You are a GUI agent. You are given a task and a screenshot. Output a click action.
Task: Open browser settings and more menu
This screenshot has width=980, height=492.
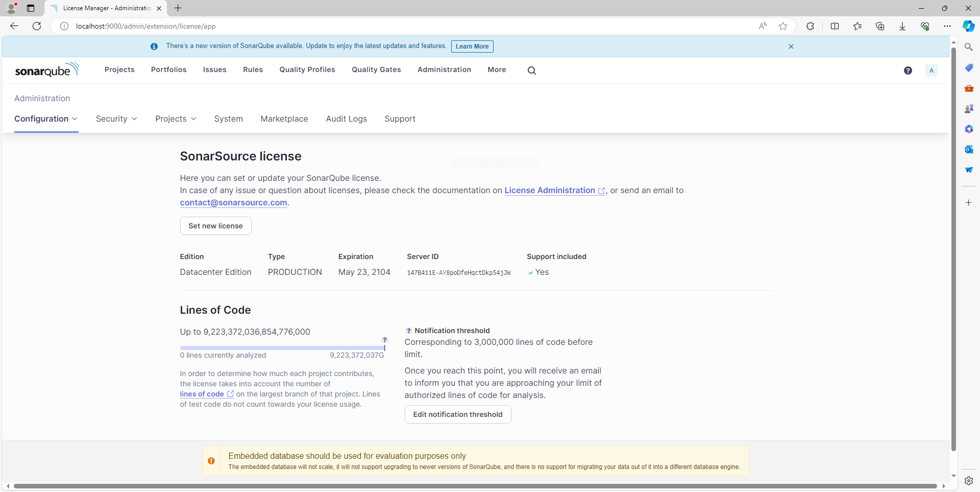coord(947,26)
